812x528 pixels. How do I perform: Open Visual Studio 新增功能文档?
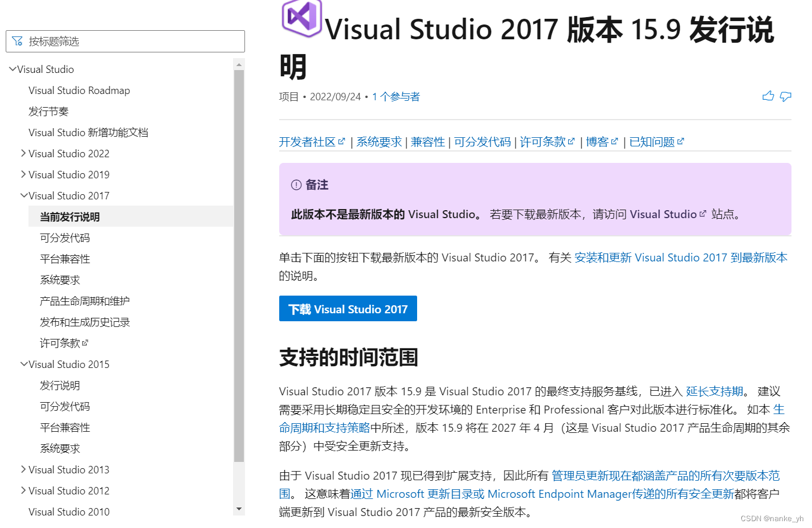click(88, 132)
